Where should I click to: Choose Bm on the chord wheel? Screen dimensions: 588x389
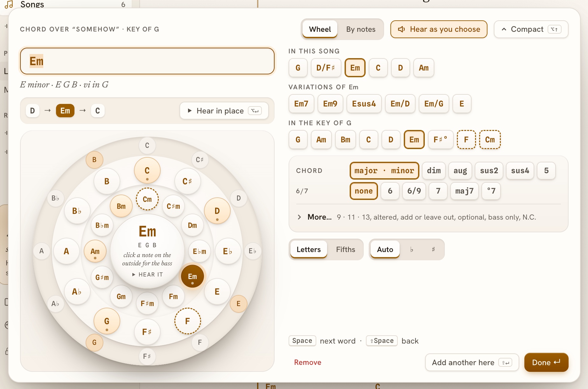(121, 206)
